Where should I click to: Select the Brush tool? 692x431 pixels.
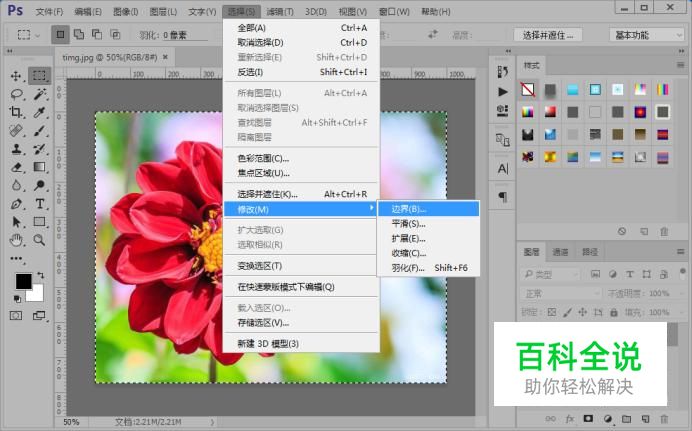click(40, 131)
